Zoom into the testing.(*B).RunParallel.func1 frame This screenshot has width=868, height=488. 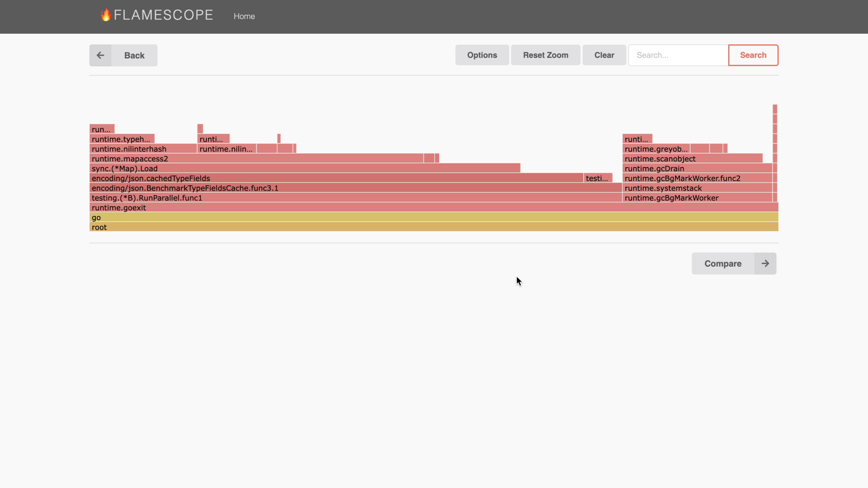click(x=355, y=198)
